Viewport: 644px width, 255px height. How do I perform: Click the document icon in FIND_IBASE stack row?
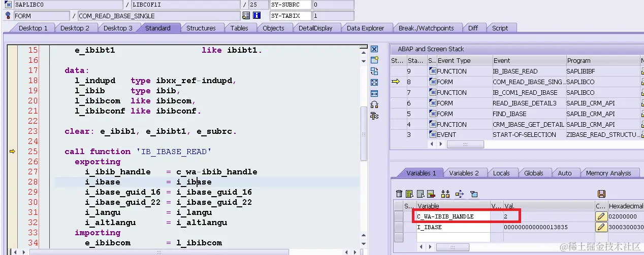[432, 114]
